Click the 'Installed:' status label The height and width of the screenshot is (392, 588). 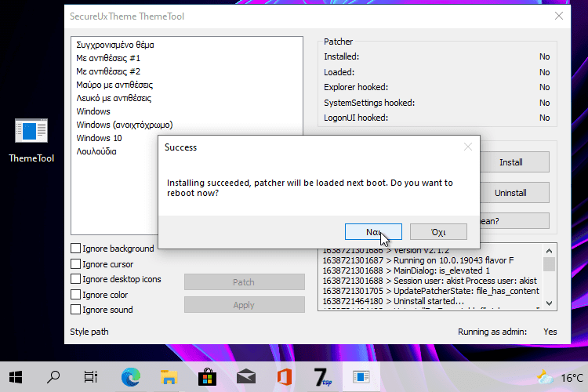(341, 56)
